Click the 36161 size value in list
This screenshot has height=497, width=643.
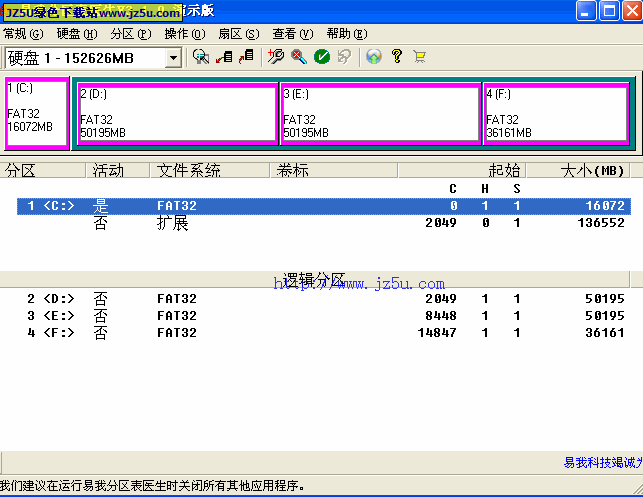[x=605, y=333]
